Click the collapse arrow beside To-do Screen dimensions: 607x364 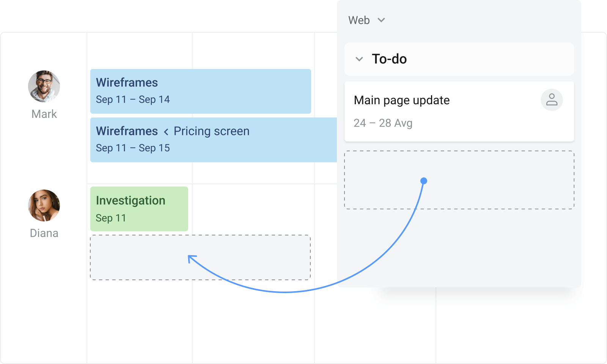(x=359, y=59)
